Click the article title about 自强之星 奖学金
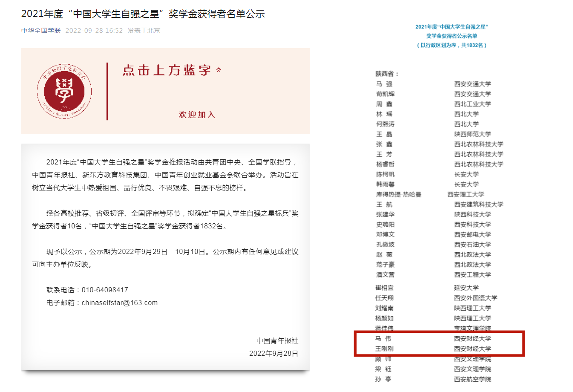This screenshot has width=573, height=392. (143, 14)
